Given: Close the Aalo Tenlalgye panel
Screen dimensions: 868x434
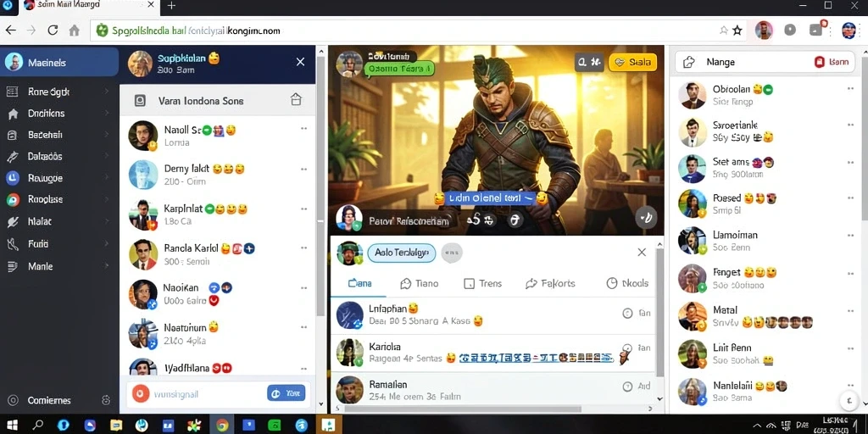Looking at the screenshot, I should pos(642,253).
